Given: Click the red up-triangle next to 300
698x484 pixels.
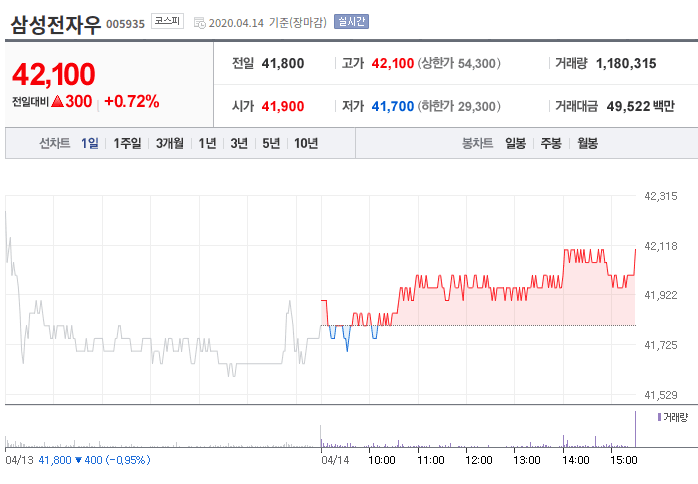Looking at the screenshot, I should pos(58,102).
